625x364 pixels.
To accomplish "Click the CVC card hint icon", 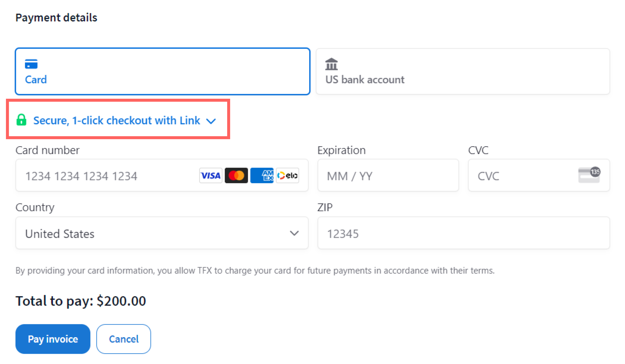I will [x=589, y=175].
